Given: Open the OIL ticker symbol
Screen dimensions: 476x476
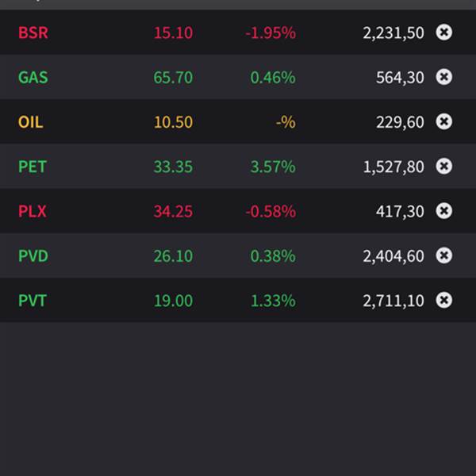Looking at the screenshot, I should (x=30, y=122).
